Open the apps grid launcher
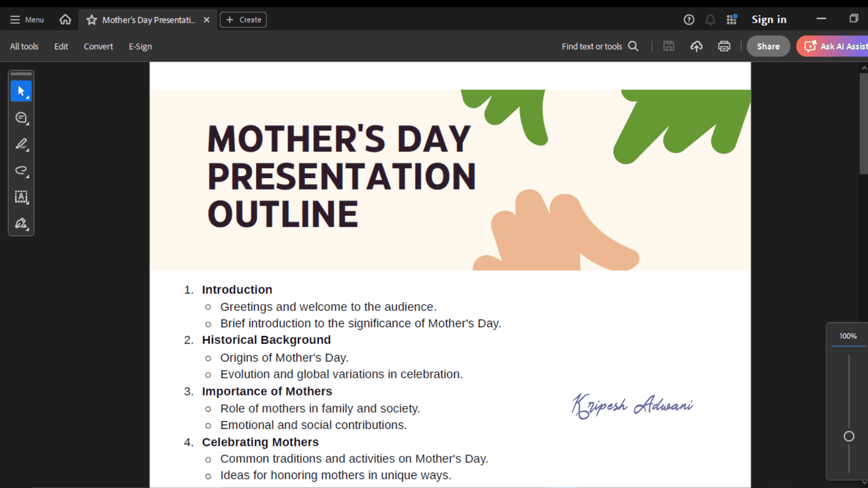The height and width of the screenshot is (488, 868). [731, 20]
